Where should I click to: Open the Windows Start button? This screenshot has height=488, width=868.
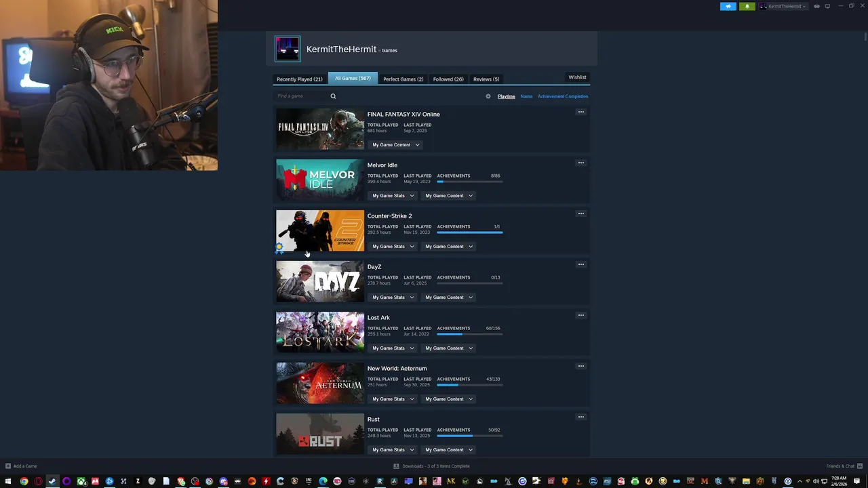point(7,481)
